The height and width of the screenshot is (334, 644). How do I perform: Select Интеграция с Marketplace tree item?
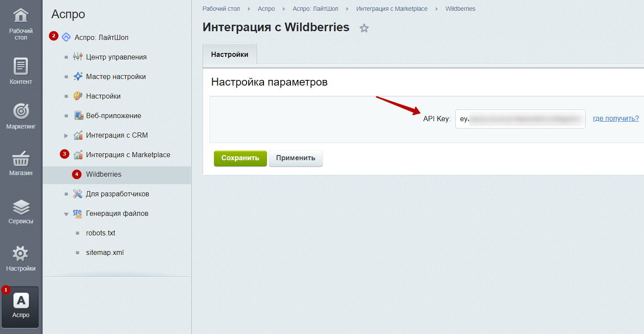(128, 155)
